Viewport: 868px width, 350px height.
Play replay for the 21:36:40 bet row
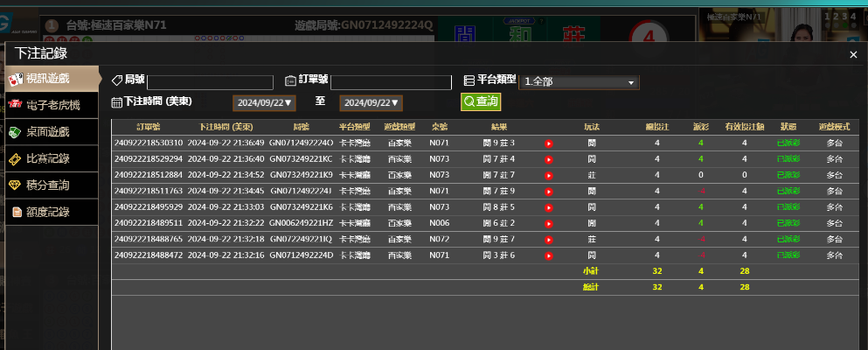(x=548, y=159)
